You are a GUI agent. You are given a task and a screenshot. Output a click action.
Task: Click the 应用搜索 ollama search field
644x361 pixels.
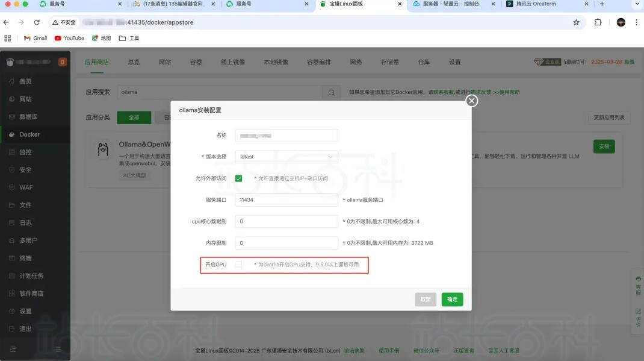point(219,92)
